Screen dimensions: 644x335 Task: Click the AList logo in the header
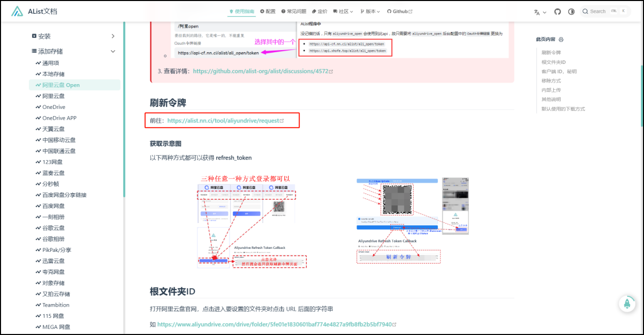pos(17,11)
